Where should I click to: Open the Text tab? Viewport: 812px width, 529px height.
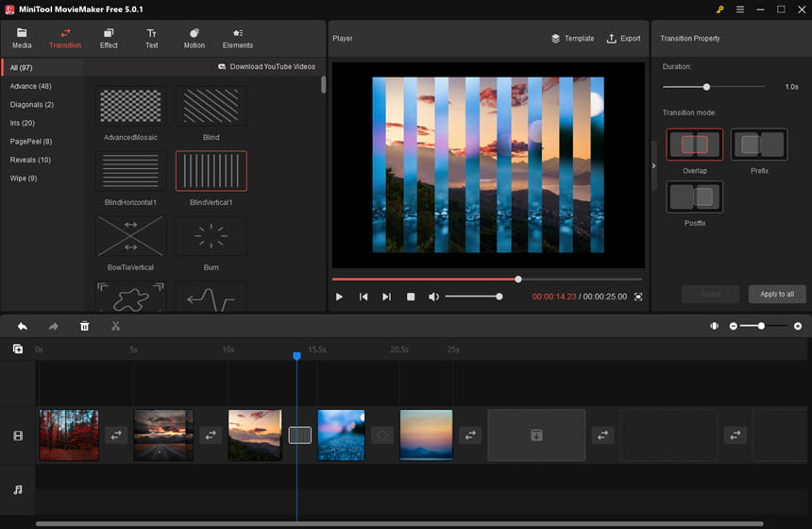pyautogui.click(x=152, y=39)
